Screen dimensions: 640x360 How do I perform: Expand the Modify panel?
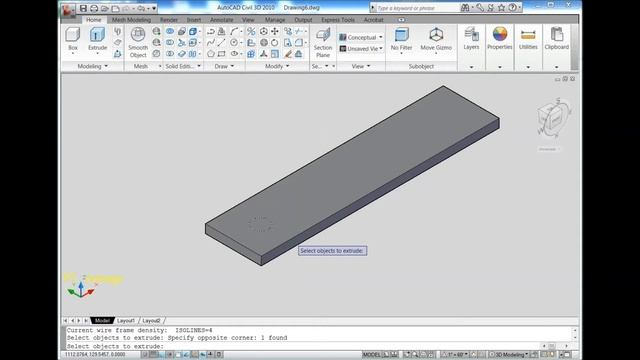coord(277,66)
